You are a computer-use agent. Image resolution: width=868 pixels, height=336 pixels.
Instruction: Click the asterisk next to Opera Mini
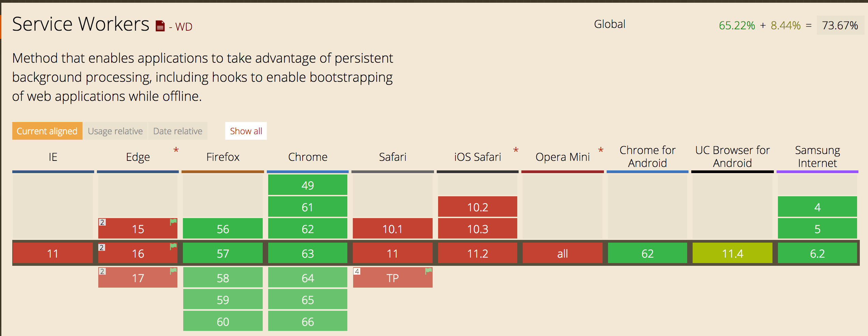click(601, 151)
